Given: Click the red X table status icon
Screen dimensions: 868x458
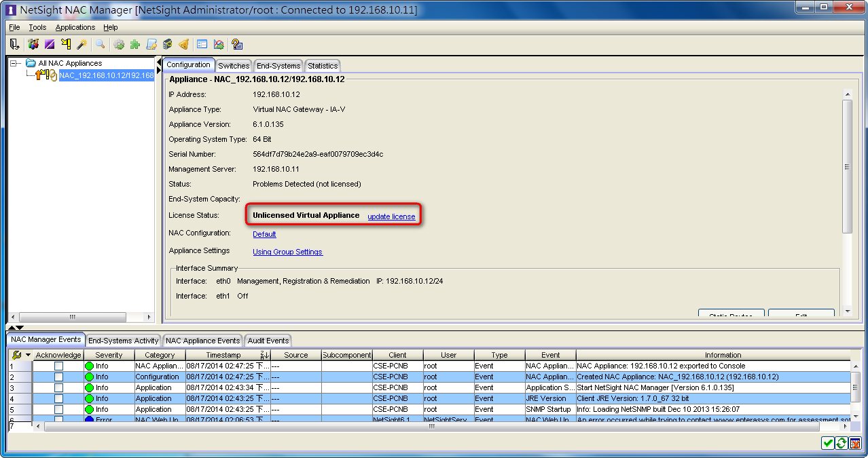Looking at the screenshot, I should [855, 443].
